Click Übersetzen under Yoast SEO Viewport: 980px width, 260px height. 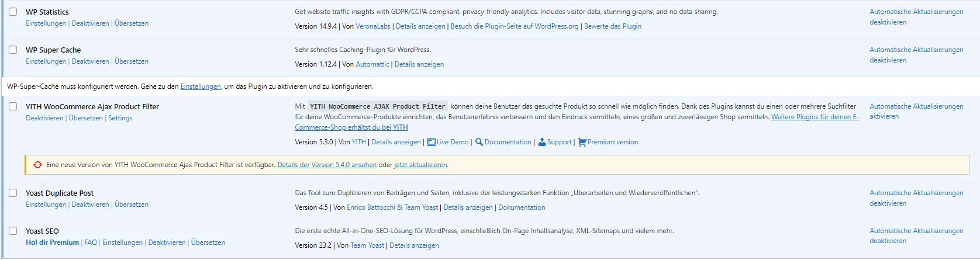pos(208,242)
